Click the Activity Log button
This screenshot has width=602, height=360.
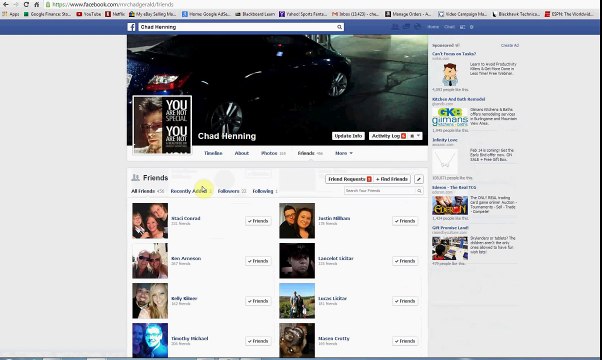[388, 136]
